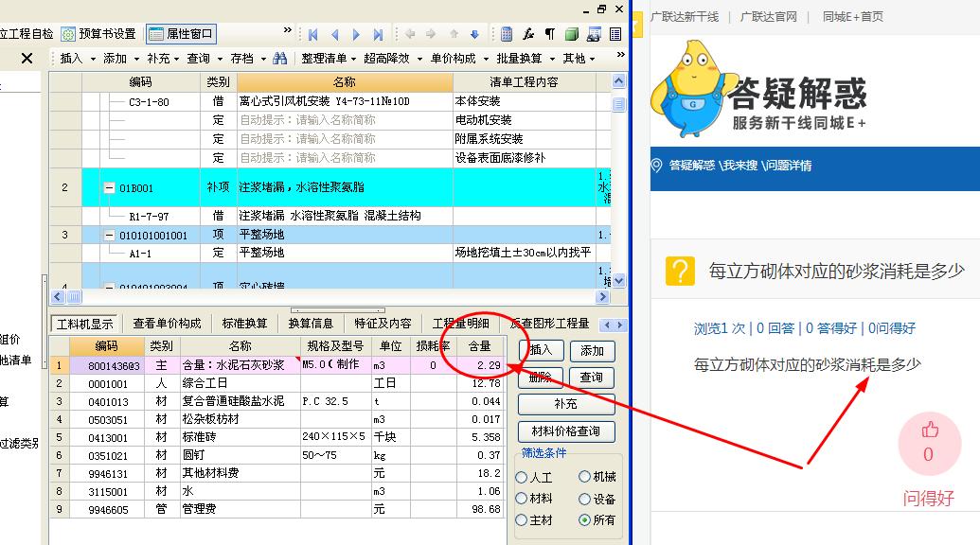Click the upper grid's vertical scrollbar down arrow
980x545 pixels.
618,280
